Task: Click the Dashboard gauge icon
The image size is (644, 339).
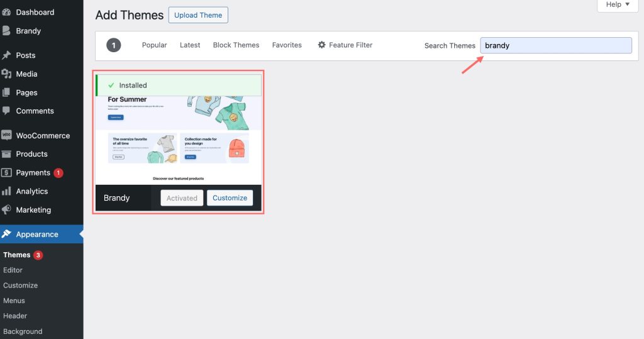Action: click(x=6, y=12)
